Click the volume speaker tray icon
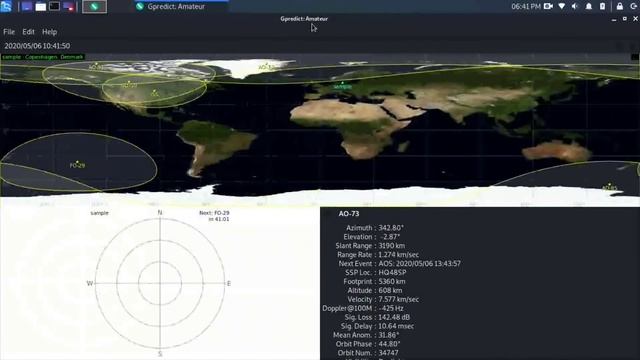 pos(575,6)
